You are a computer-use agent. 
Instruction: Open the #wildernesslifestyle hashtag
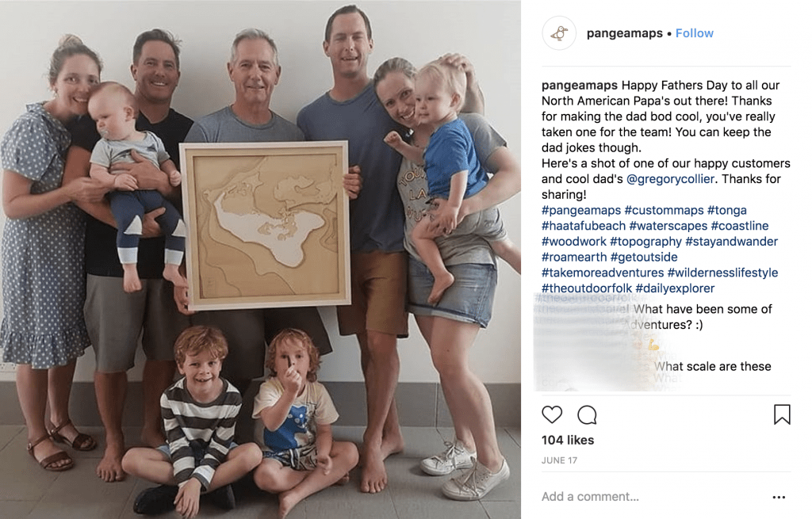click(722, 272)
